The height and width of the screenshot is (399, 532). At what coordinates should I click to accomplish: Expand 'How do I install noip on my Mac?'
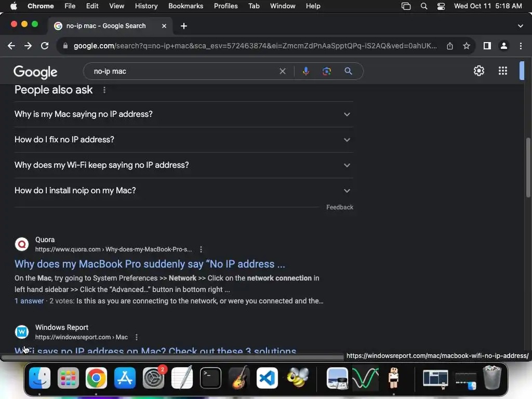click(x=183, y=191)
